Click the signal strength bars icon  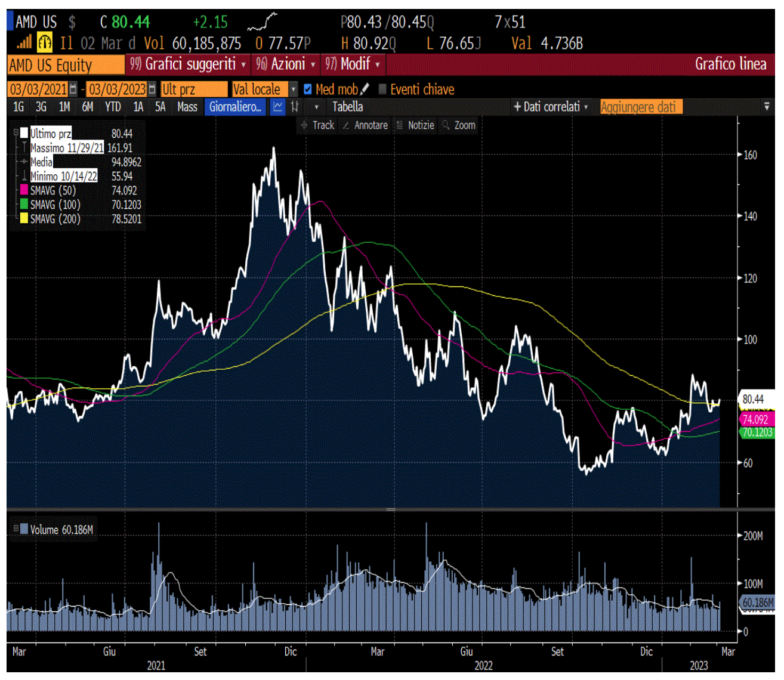(x=24, y=42)
